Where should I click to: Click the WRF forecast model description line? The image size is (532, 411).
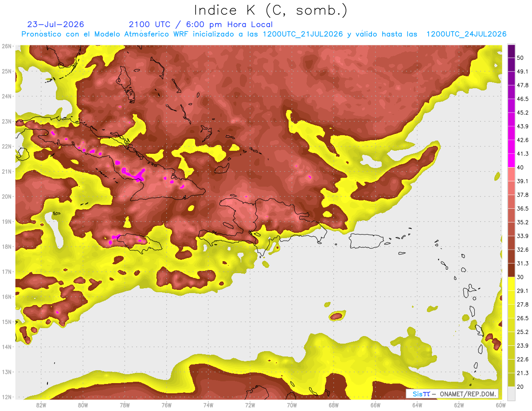pos(264,34)
